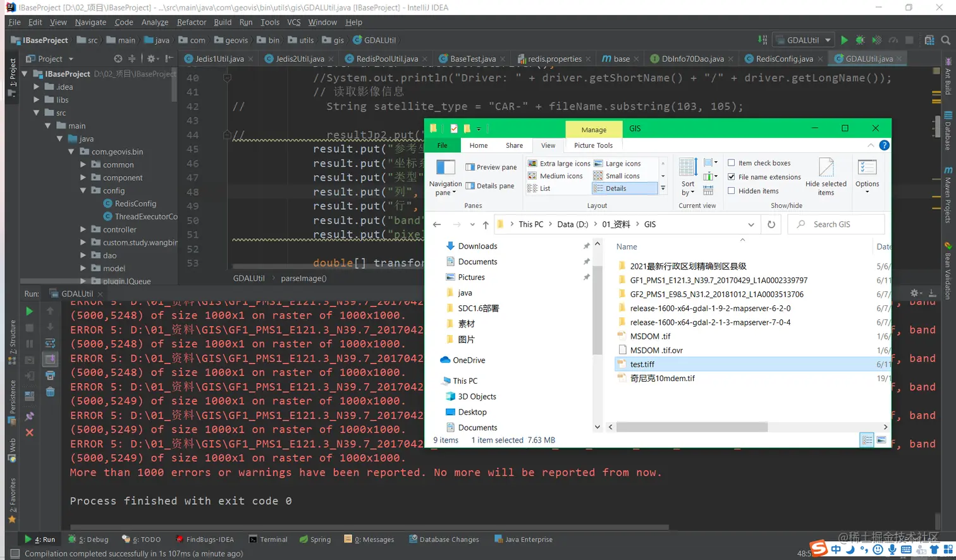Viewport: 956px width, 560px height.
Task: Go up one folder level in Explorer
Action: coord(486,224)
